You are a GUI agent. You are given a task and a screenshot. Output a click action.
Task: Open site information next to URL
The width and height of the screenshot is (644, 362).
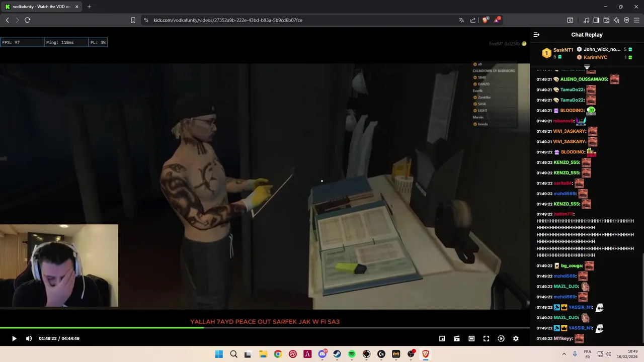(x=146, y=20)
